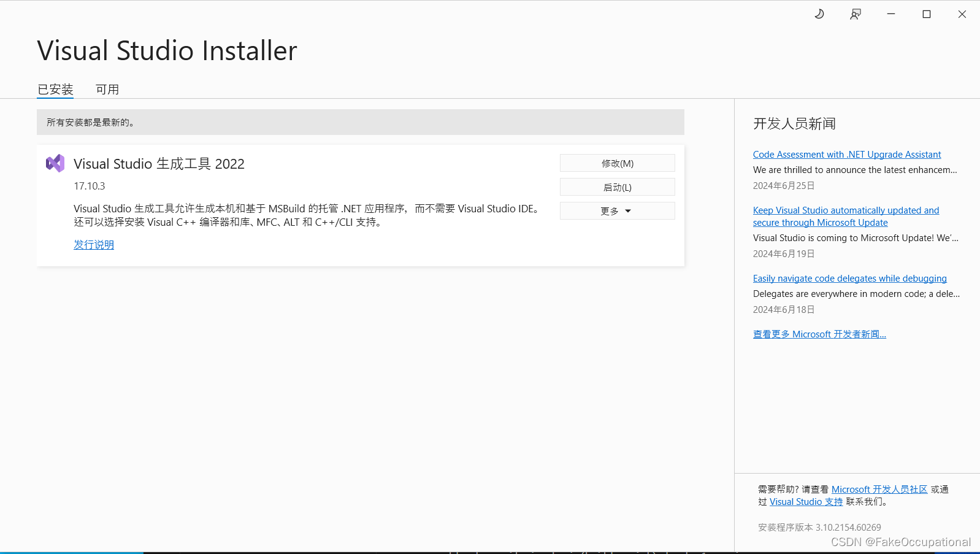Click the 修改(M) button
This screenshot has width=980, height=554.
click(x=618, y=163)
